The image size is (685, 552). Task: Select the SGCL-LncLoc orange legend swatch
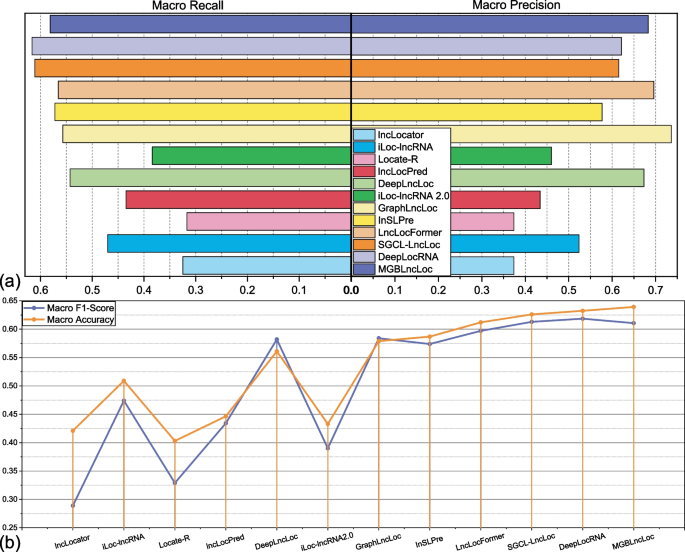[364, 245]
